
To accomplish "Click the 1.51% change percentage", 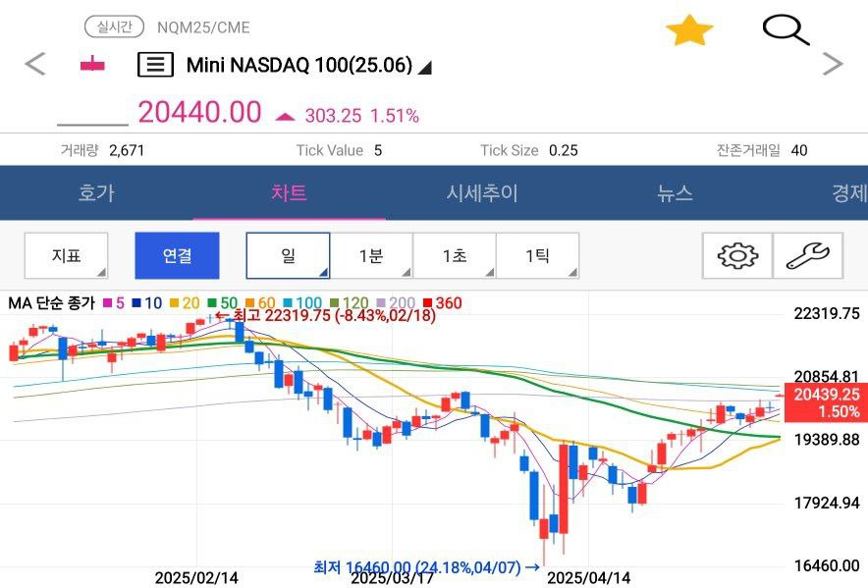I will coord(395,116).
